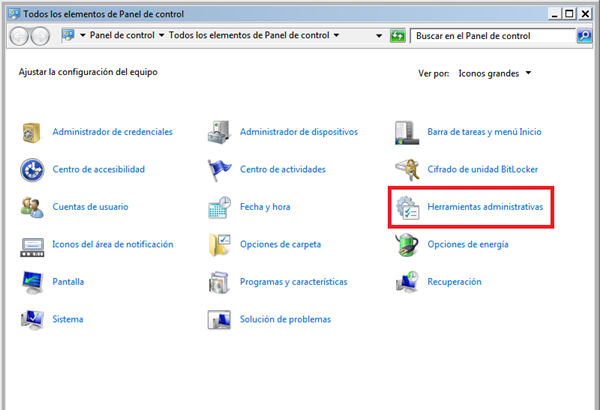This screenshot has width=600, height=410.
Task: Open the Administrador de credenciales link
Action: coord(112,132)
